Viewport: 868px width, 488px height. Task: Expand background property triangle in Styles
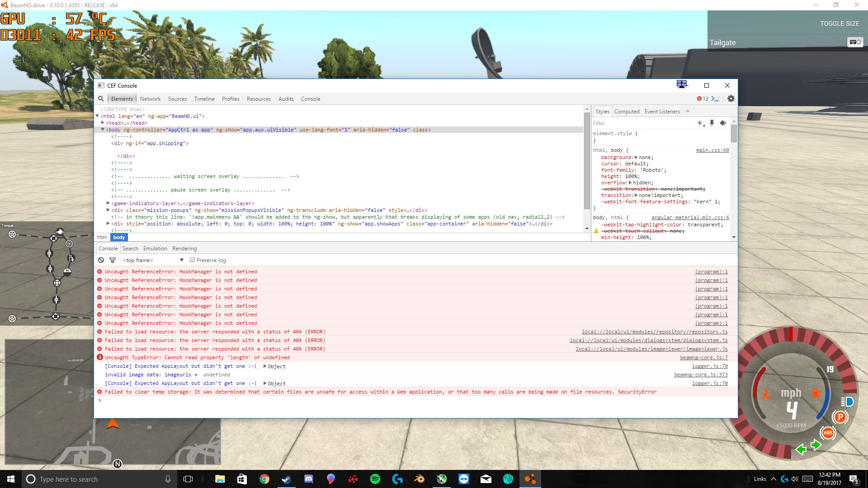pos(636,157)
